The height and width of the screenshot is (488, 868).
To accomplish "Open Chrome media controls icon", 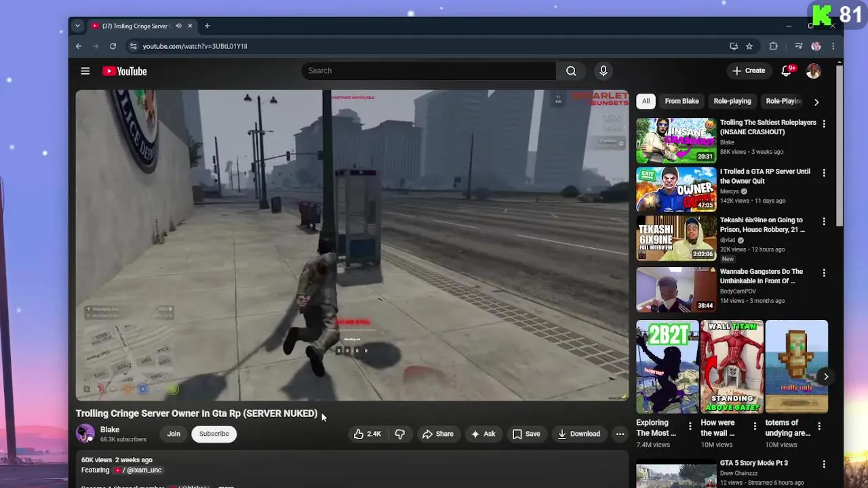I will (798, 46).
